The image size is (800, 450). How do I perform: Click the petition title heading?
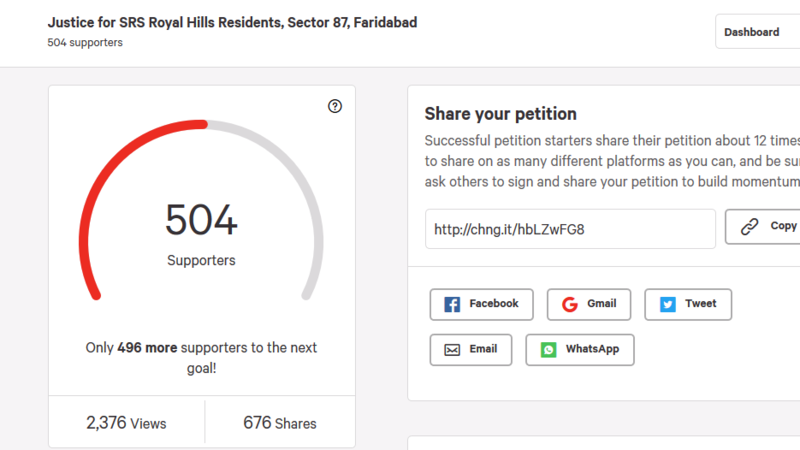pos(232,22)
